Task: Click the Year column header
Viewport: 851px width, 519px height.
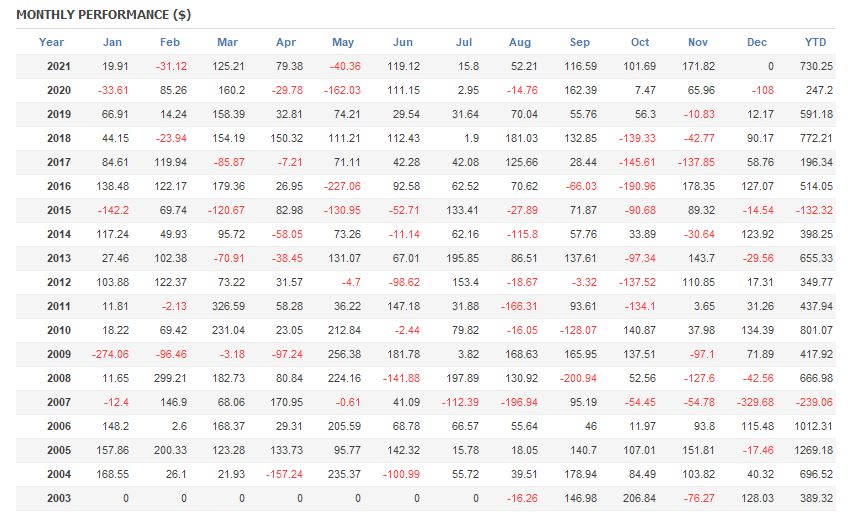Action: (51, 42)
